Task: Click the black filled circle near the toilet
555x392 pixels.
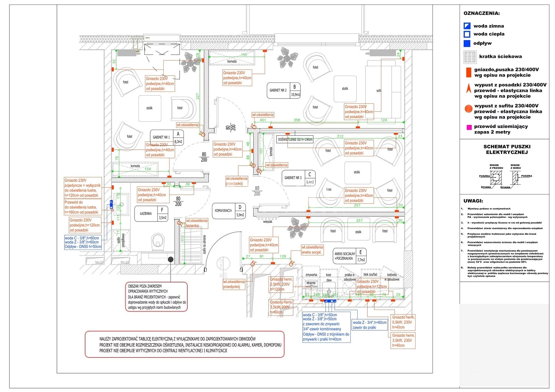Action: [171, 259]
